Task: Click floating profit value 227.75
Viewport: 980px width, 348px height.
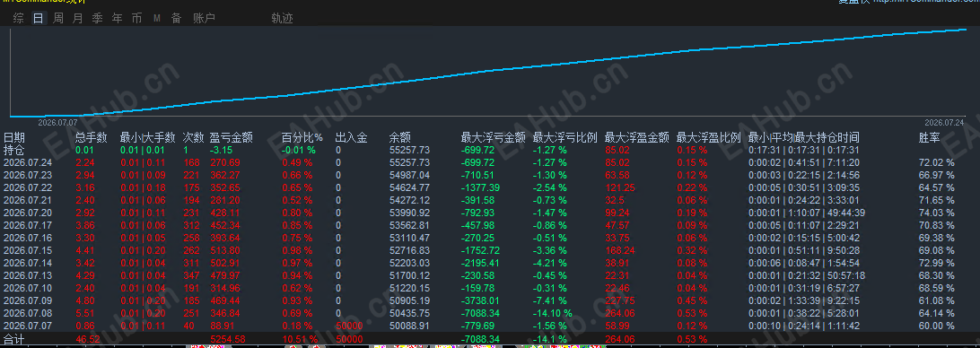Action: tap(619, 300)
